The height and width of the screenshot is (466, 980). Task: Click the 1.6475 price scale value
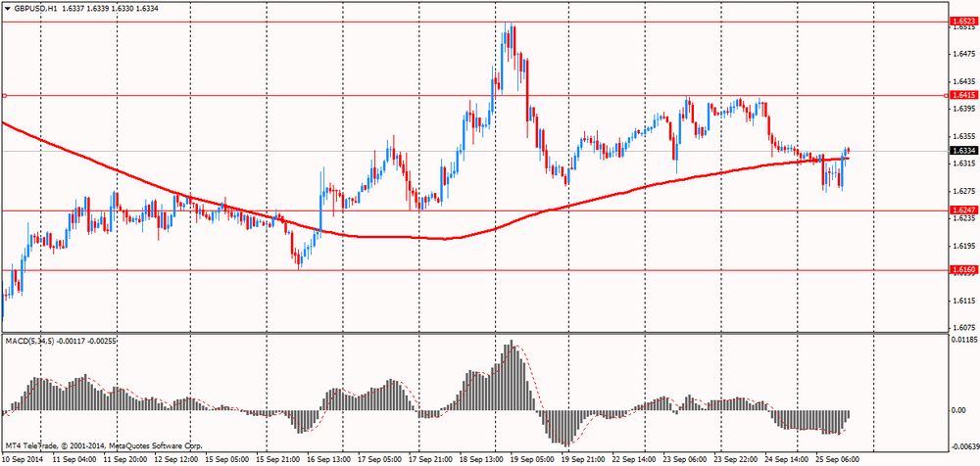click(962, 55)
